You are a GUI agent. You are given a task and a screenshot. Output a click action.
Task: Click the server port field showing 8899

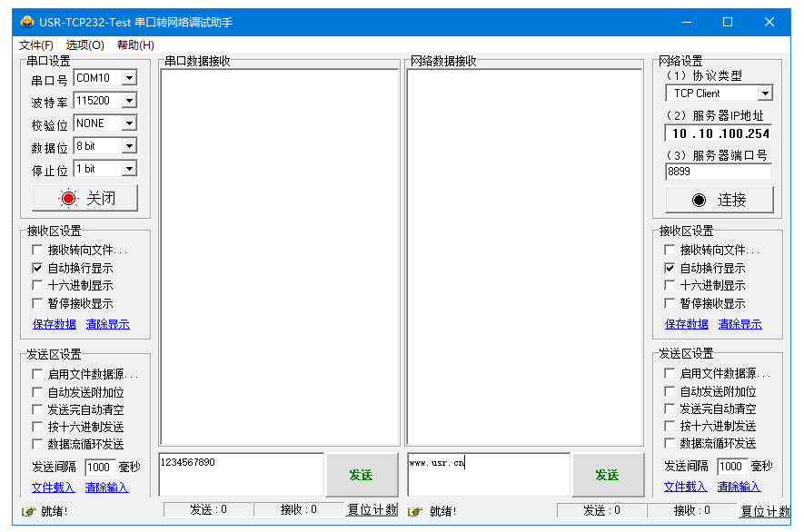pyautogui.click(x=718, y=172)
